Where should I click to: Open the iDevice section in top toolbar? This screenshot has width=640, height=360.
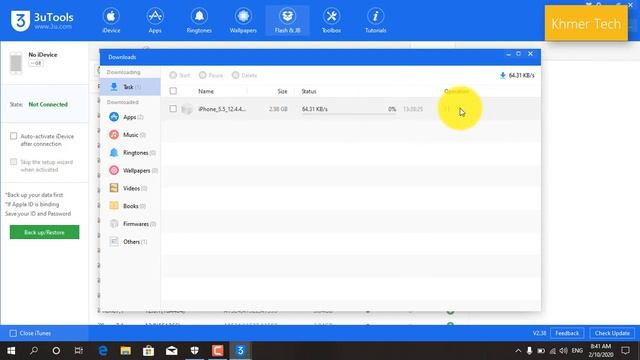(x=111, y=21)
